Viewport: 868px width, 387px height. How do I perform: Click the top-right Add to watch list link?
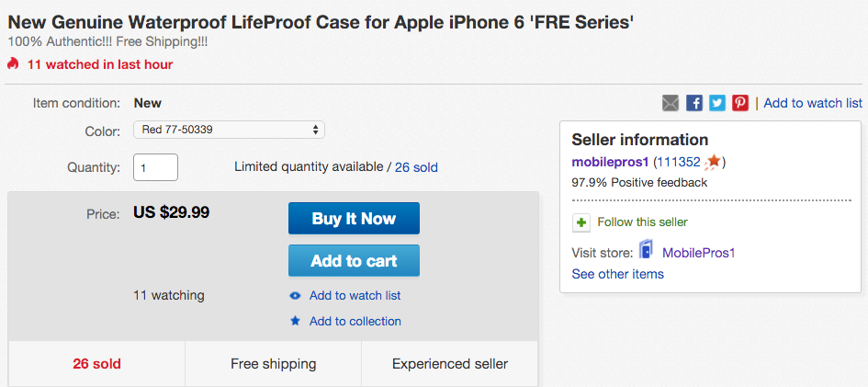(813, 103)
